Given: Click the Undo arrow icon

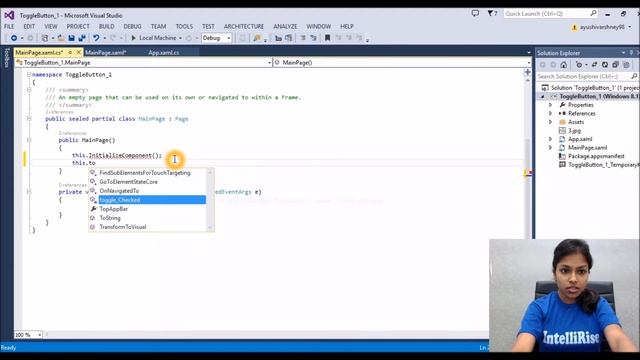Looking at the screenshot, I should click(x=96, y=38).
